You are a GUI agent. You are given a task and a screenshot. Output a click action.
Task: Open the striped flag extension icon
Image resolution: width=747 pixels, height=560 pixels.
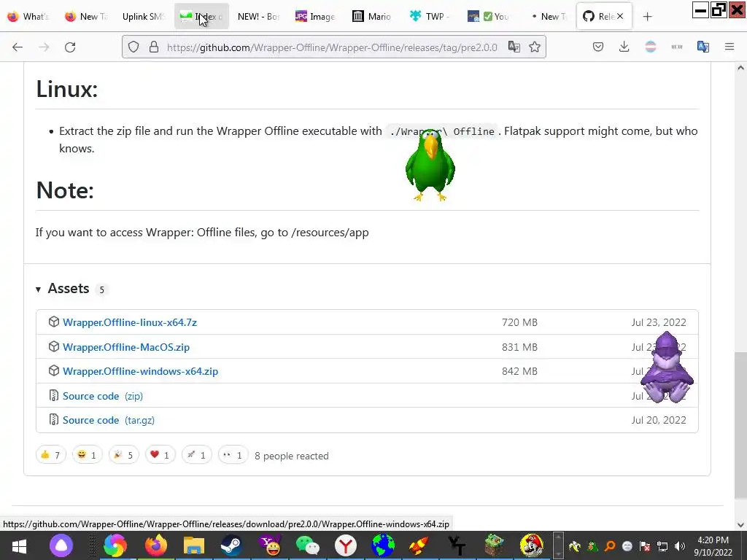(x=650, y=47)
